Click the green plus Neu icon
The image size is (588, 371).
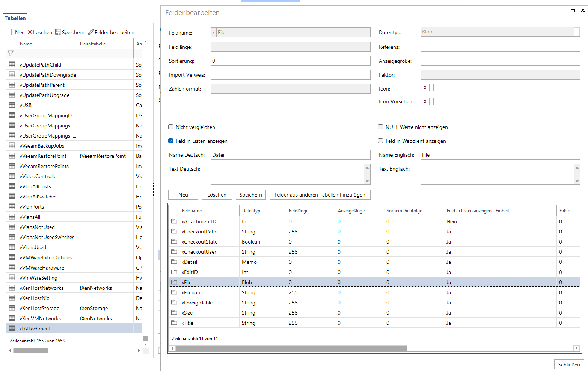coord(11,32)
